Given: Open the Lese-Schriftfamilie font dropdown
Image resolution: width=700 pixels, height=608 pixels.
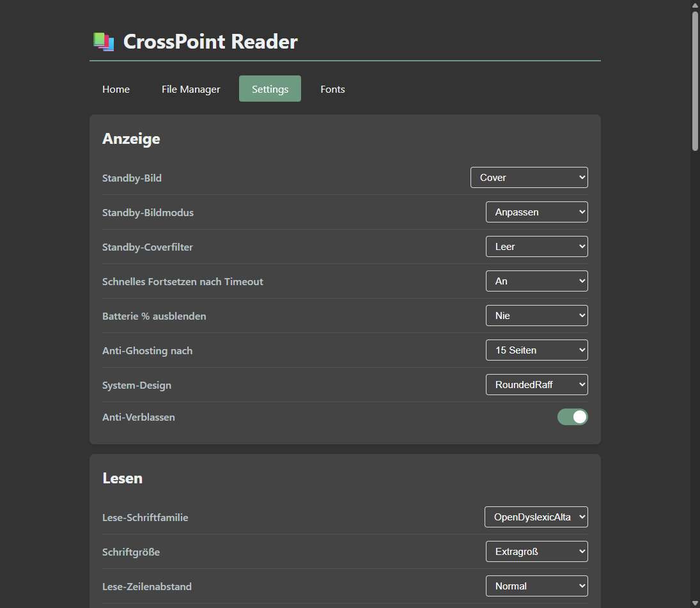Looking at the screenshot, I should point(536,517).
